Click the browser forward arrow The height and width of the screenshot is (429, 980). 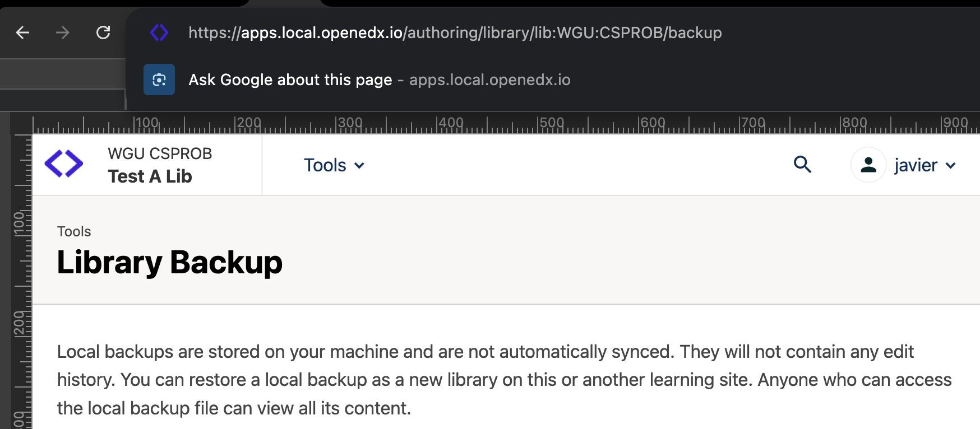pos(63,33)
